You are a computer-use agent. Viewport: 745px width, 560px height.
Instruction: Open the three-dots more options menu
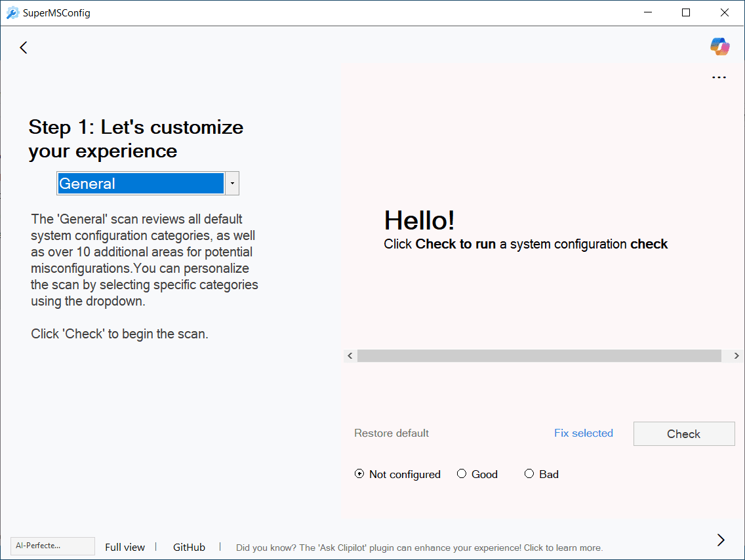click(719, 77)
